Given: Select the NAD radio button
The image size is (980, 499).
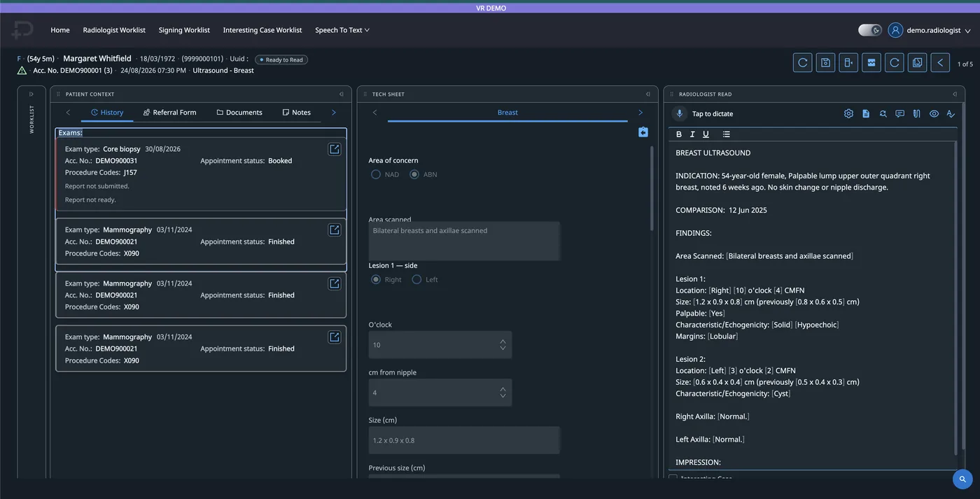Looking at the screenshot, I should pos(376,174).
